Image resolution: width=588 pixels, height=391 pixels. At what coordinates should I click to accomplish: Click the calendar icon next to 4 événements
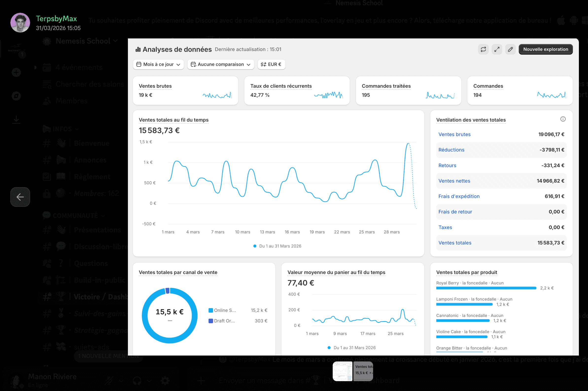(x=47, y=67)
